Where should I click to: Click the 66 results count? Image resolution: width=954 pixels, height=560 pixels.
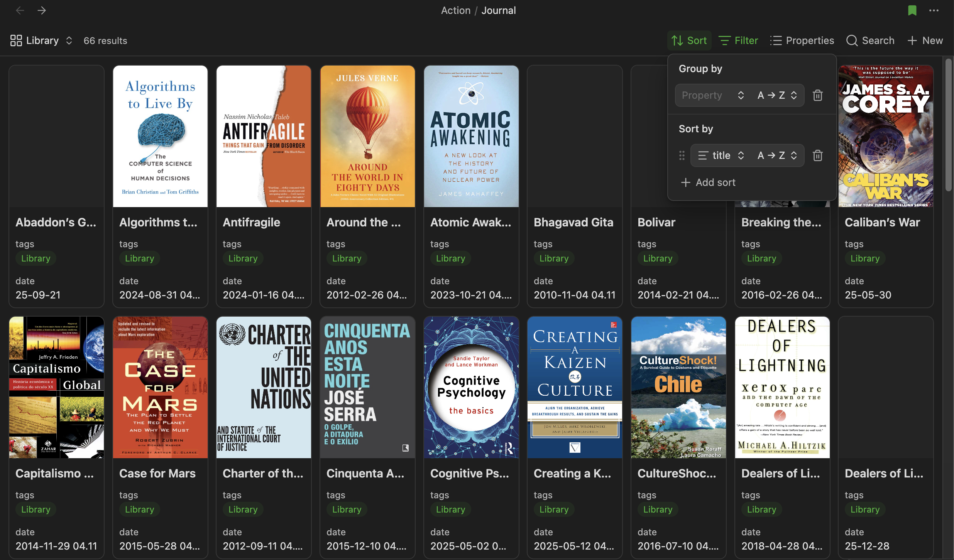105,40
